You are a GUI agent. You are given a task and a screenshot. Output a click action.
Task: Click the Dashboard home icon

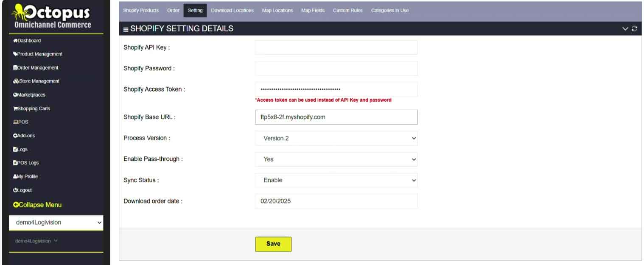15,41
